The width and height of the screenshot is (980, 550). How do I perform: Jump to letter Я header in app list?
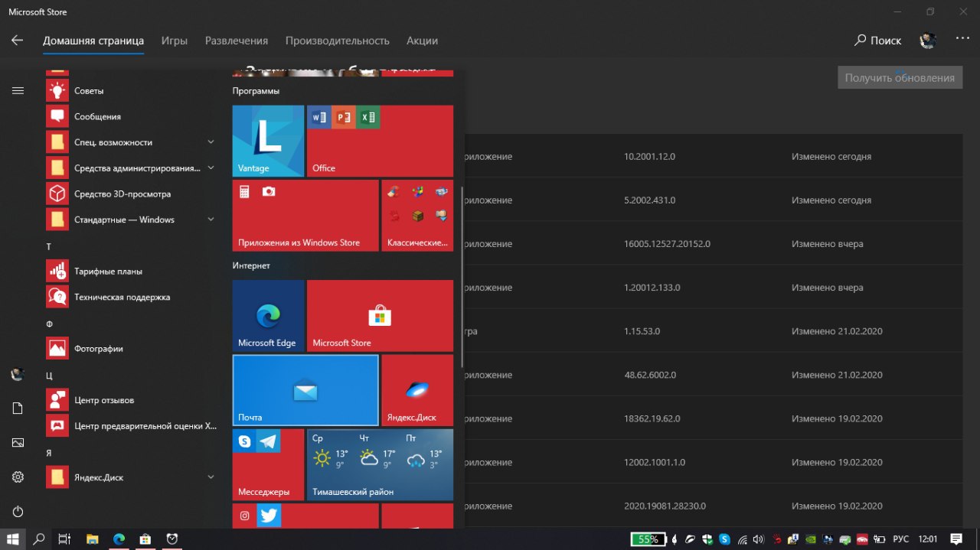pos(49,453)
